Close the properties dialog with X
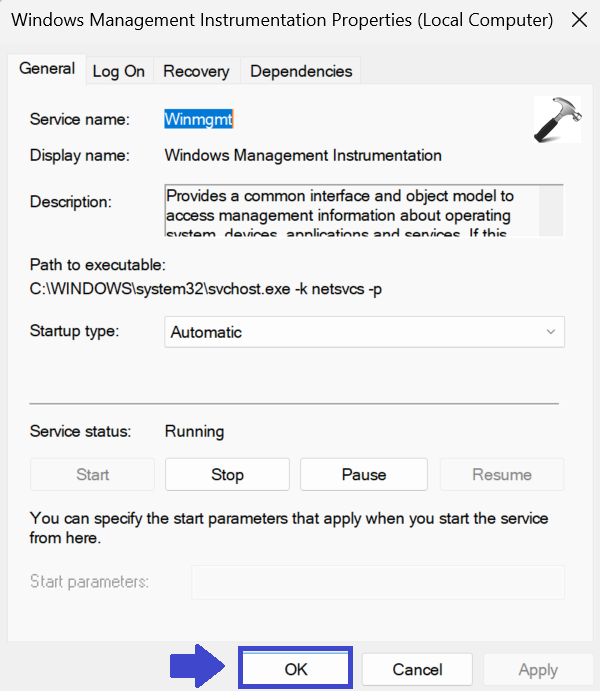This screenshot has width=600, height=691. [578, 20]
